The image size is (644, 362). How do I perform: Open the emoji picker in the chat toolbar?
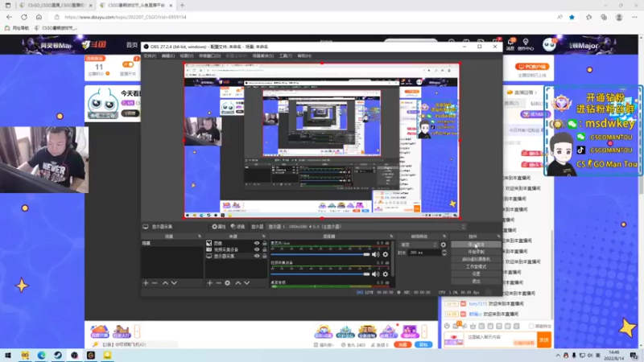tap(447, 326)
